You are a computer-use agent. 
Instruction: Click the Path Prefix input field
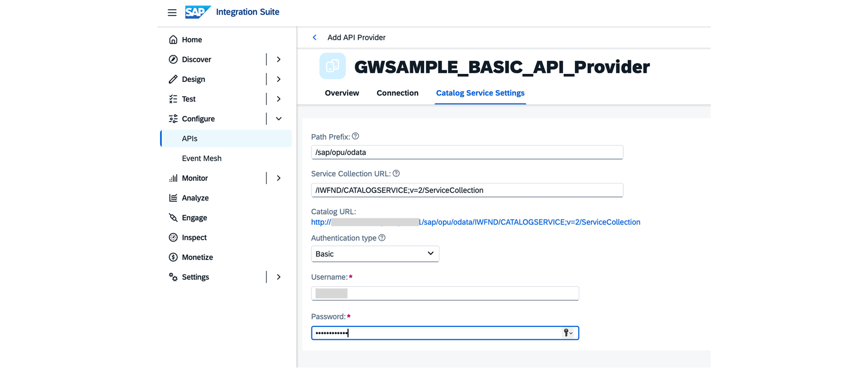click(467, 152)
